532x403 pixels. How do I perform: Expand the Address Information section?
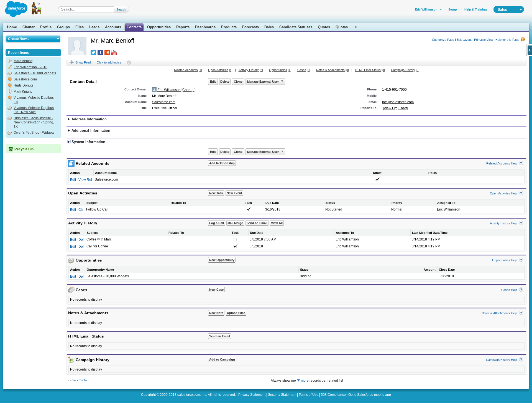point(69,119)
